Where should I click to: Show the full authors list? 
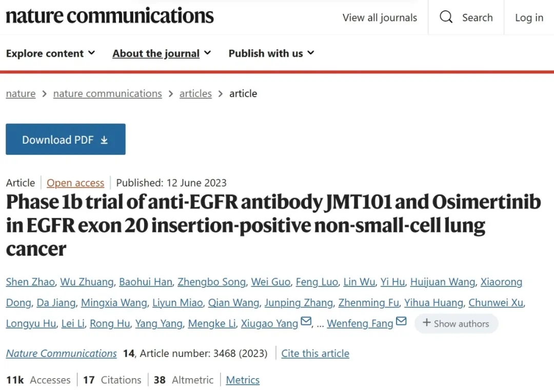click(x=456, y=323)
